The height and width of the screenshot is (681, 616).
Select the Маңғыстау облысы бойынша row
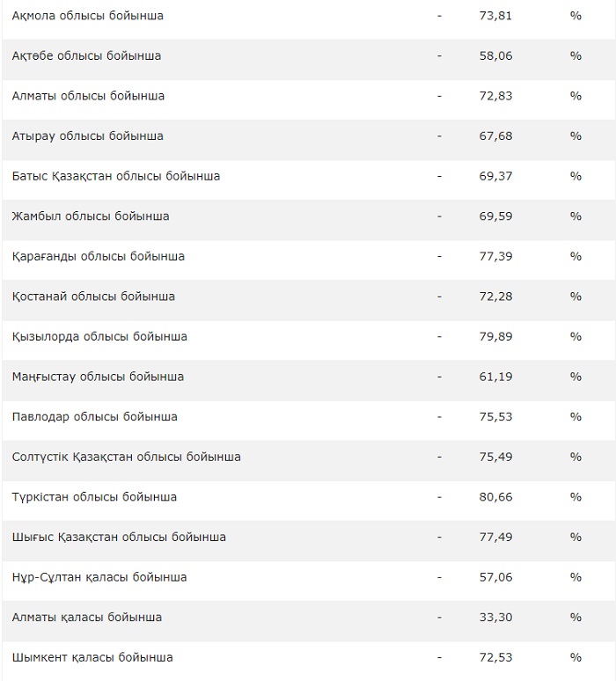98,377
